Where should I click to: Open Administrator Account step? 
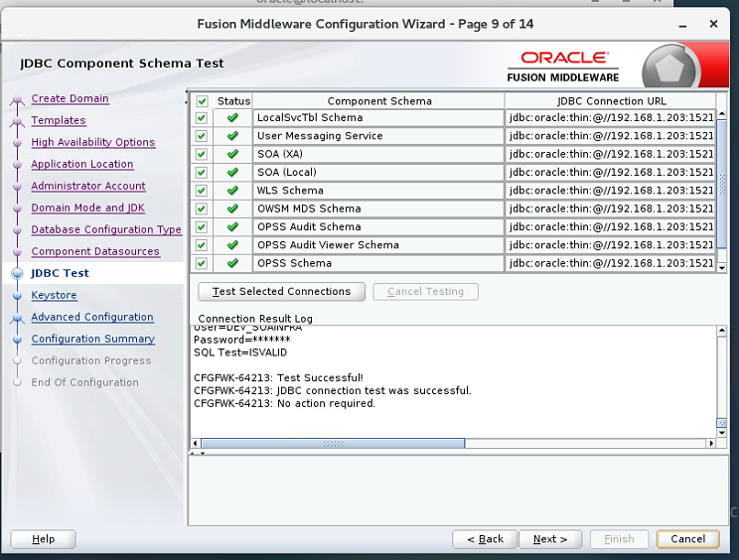[88, 186]
